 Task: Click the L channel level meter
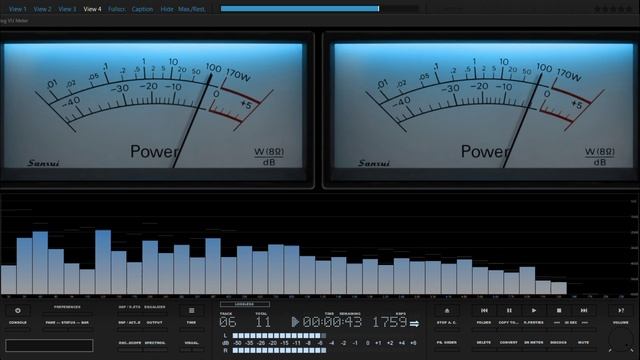[x=279, y=336]
